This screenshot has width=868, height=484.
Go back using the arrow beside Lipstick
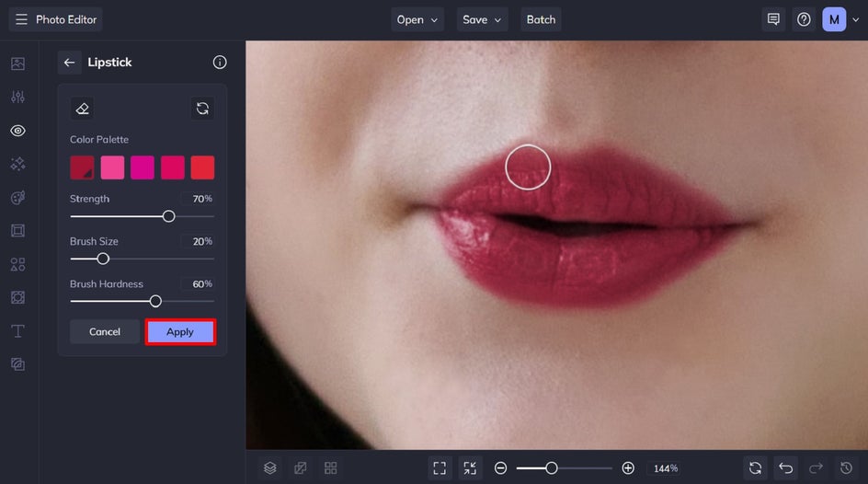(x=69, y=63)
